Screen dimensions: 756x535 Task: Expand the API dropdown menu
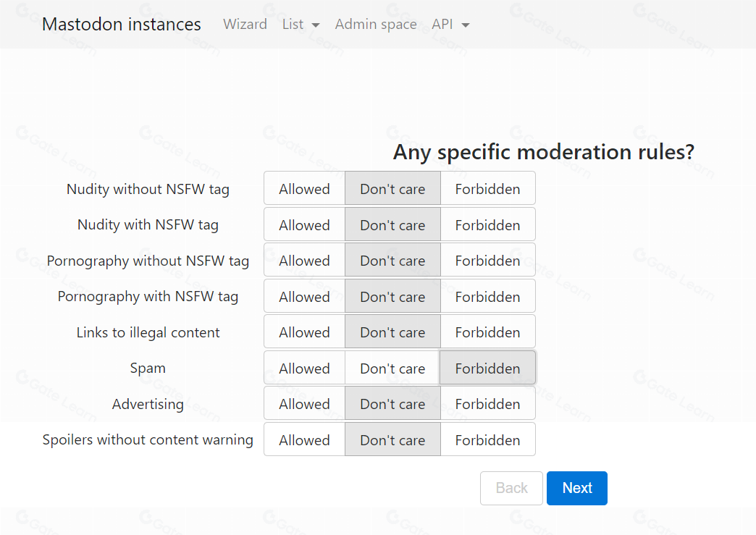pyautogui.click(x=450, y=25)
